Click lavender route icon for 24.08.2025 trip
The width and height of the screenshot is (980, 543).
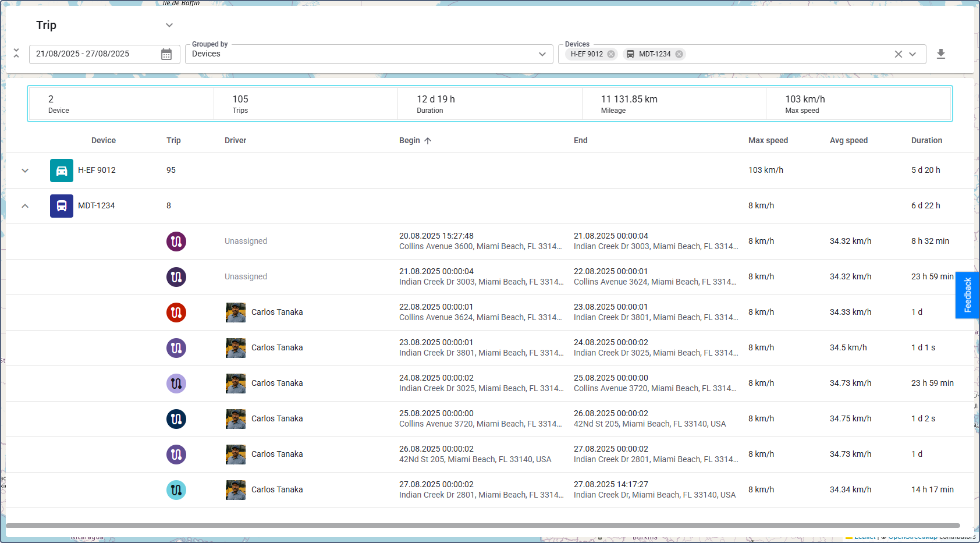pos(176,384)
